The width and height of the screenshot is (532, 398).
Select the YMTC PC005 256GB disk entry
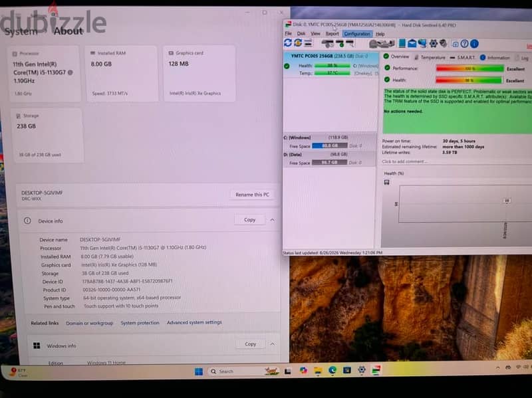point(331,64)
